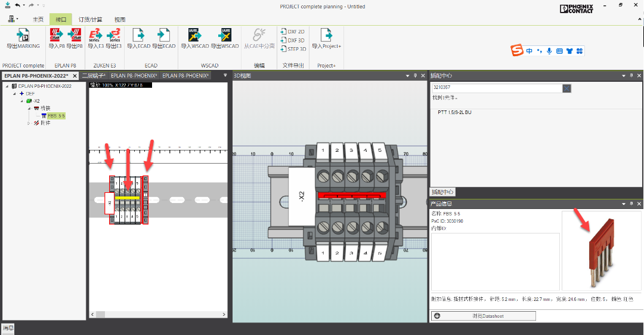Toggle pin on 插配中心 panel
Image resolution: width=644 pixels, height=335 pixels.
pyautogui.click(x=631, y=76)
